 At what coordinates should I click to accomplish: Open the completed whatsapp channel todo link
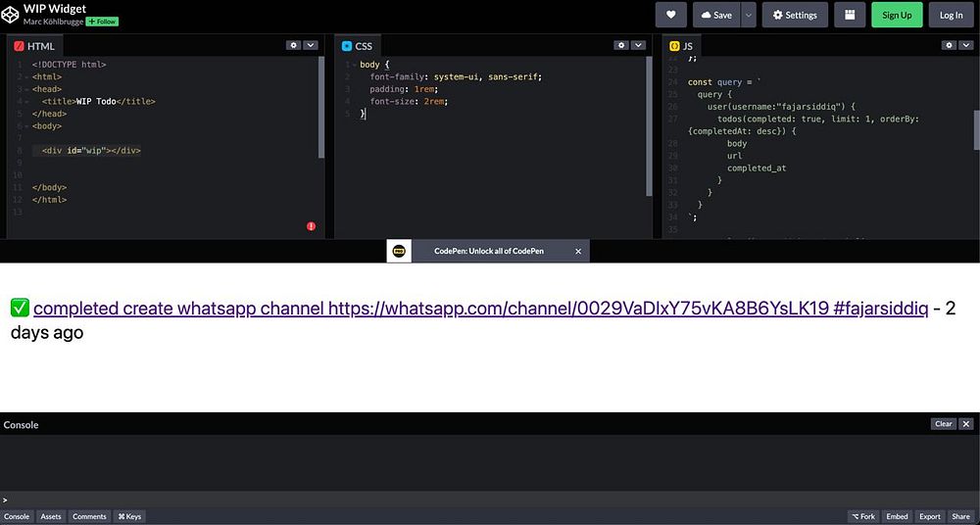[480, 309]
